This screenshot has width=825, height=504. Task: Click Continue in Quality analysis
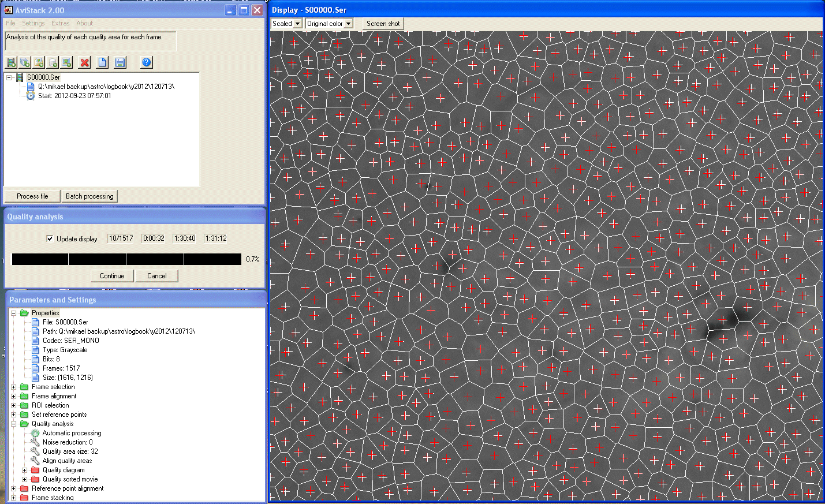[x=112, y=276]
